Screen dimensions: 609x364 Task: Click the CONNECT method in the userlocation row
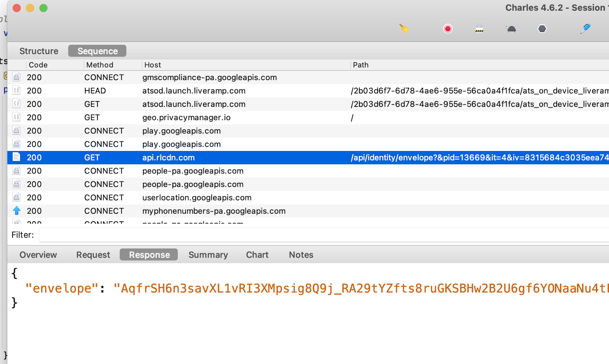pyautogui.click(x=104, y=197)
